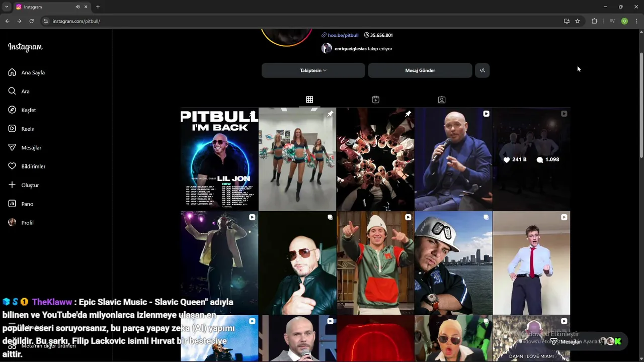
Task: Click the magnifier icon beside Ara
Action: (x=12, y=91)
